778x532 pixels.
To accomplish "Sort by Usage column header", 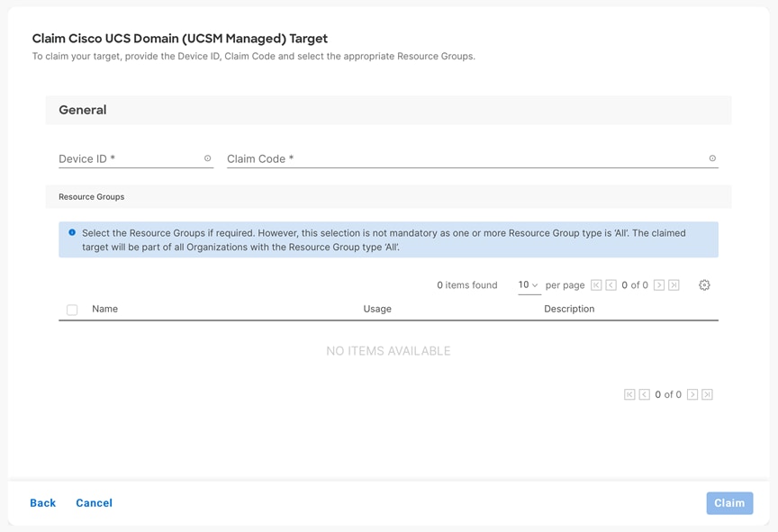I will click(x=377, y=309).
